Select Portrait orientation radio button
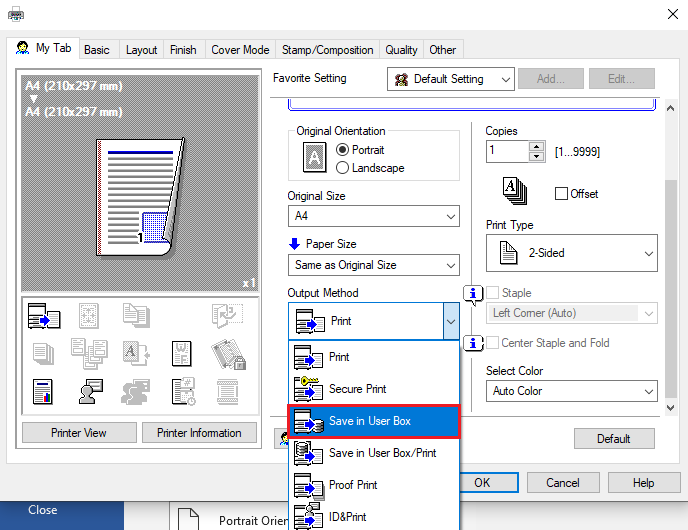 tap(342, 150)
